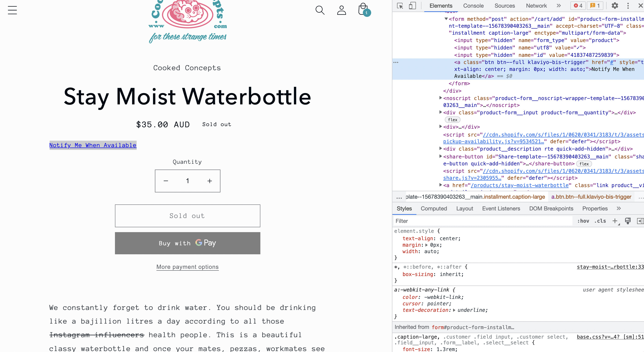
Task: Toggle the :hov element state panel
Action: [583, 221]
